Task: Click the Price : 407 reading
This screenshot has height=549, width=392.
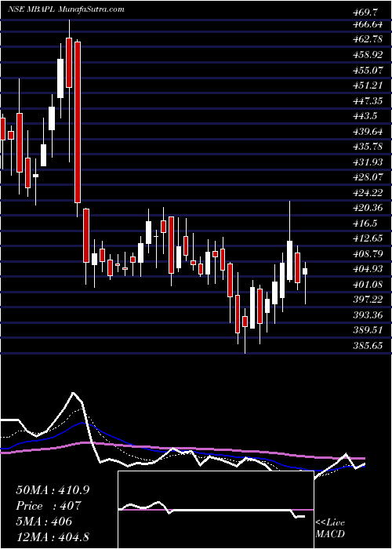Action: coord(49,506)
